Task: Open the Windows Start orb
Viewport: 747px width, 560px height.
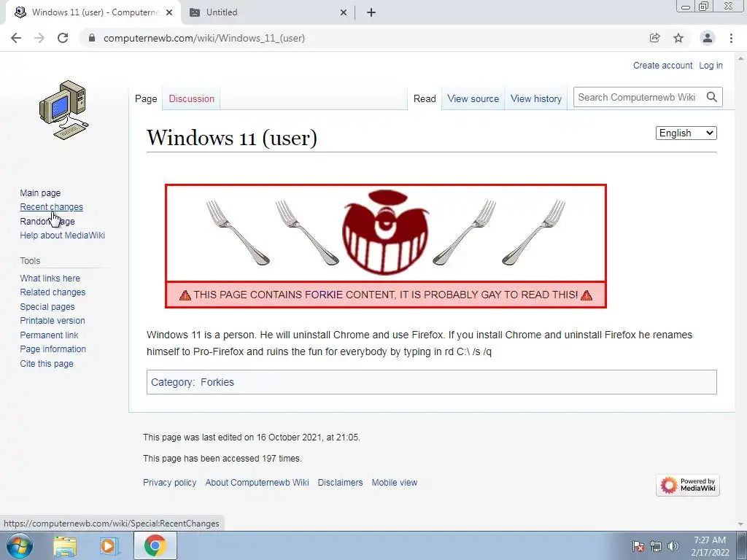Action: (x=20, y=545)
